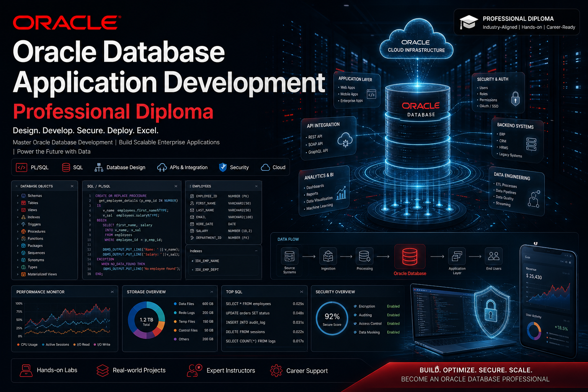The image size is (588, 392).
Task: Click the graduation cap diploma icon
Action: click(x=469, y=22)
